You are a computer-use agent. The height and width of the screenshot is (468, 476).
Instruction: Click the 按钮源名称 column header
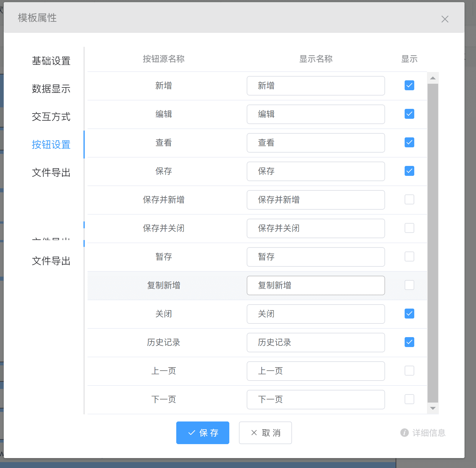coord(164,59)
